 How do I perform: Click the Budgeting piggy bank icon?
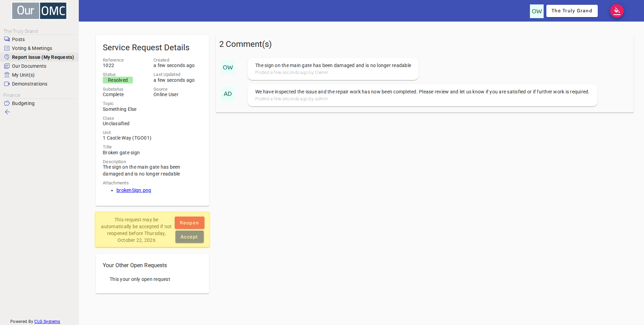click(7, 103)
